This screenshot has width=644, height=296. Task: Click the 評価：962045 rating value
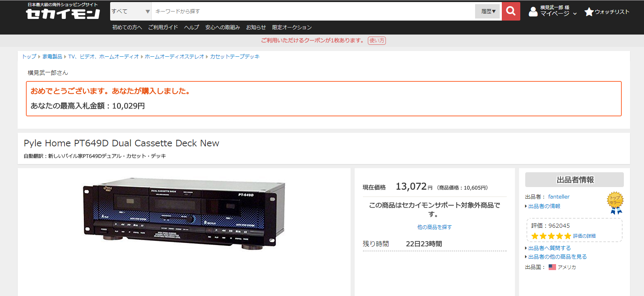point(551,226)
